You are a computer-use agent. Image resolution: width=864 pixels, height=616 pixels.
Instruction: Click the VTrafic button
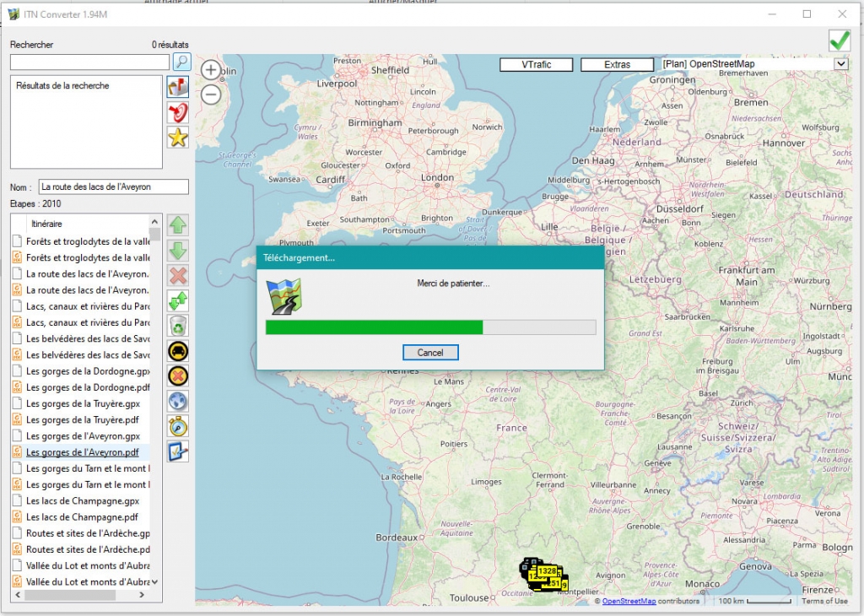point(536,65)
